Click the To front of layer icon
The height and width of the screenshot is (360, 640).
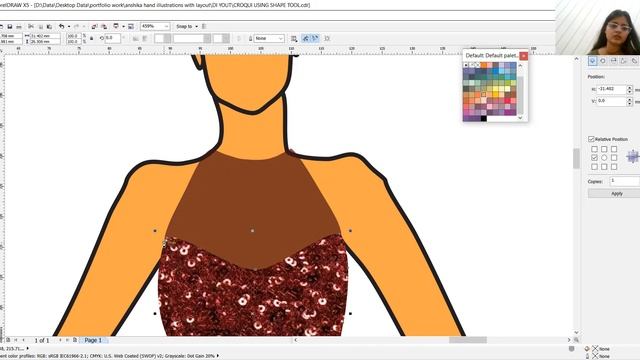306,38
